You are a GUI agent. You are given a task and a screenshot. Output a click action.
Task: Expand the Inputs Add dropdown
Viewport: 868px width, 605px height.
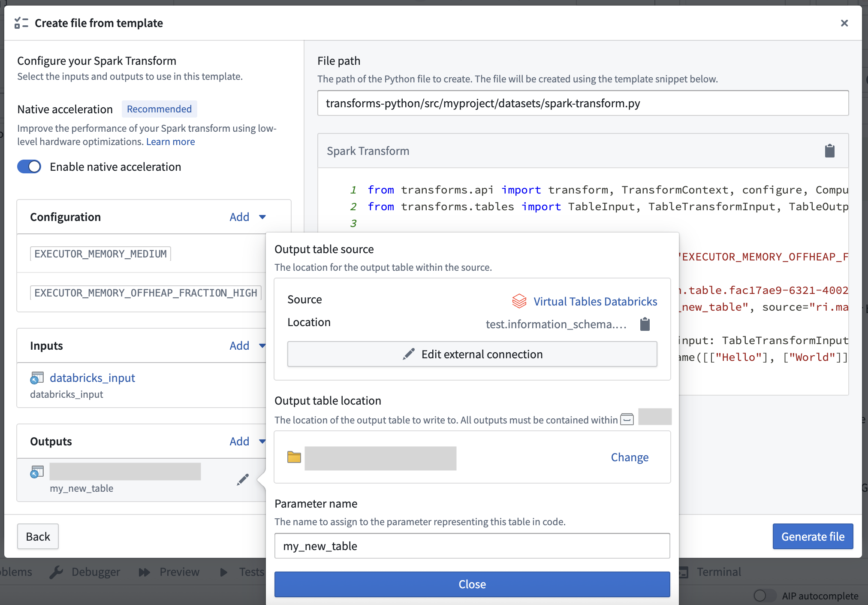coord(247,345)
